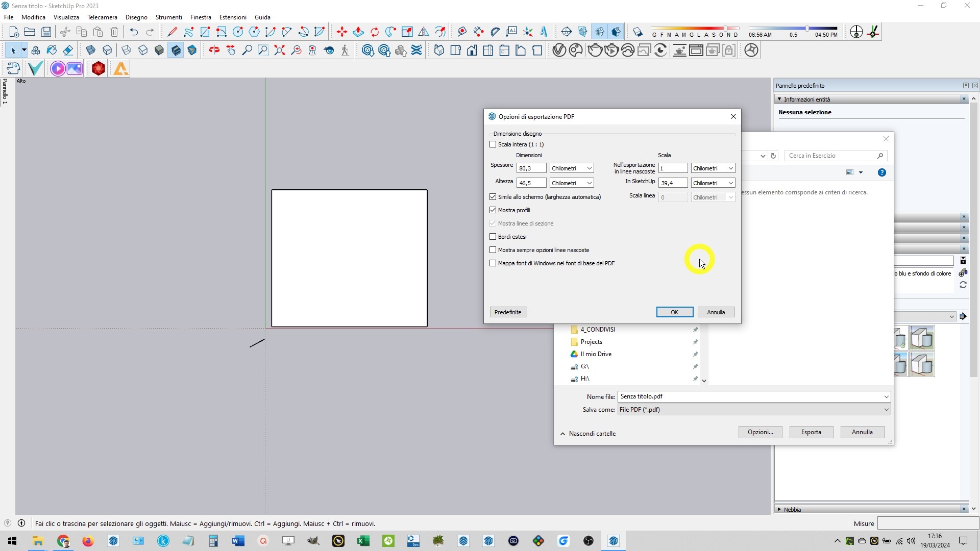Open the Visualizza menu

[x=66, y=17]
